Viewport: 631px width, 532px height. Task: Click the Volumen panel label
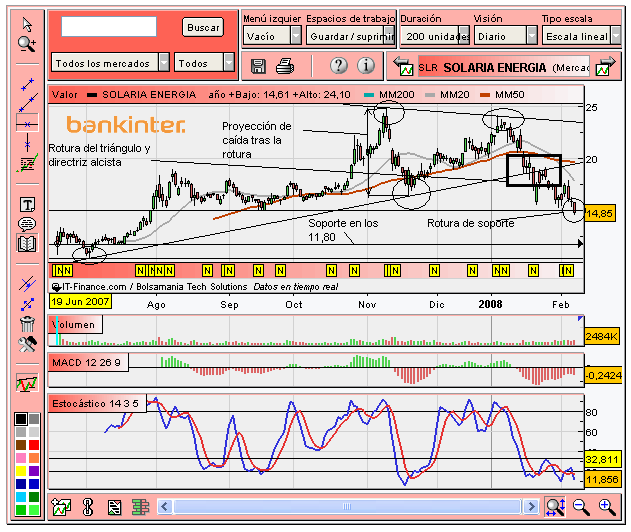click(76, 324)
